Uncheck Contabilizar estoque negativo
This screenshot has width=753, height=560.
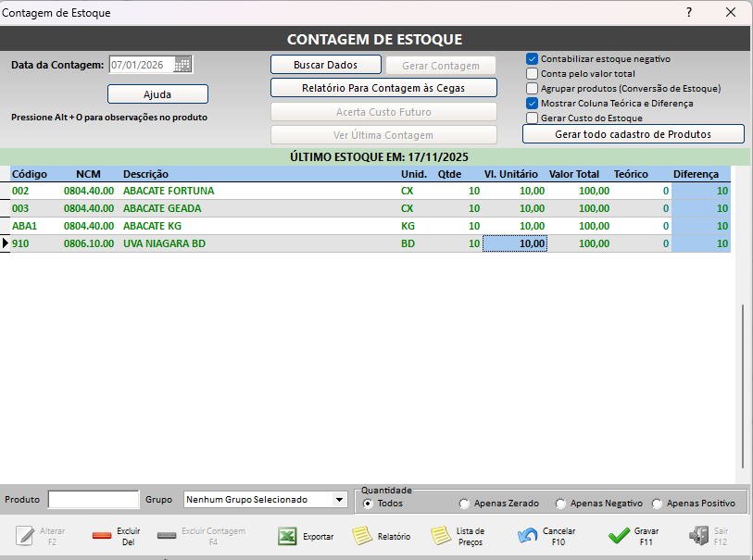(532, 58)
